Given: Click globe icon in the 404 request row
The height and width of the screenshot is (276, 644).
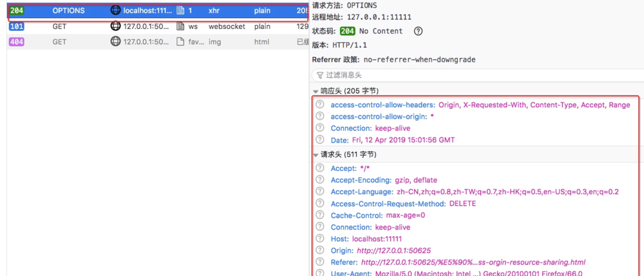Looking at the screenshot, I should (116, 41).
